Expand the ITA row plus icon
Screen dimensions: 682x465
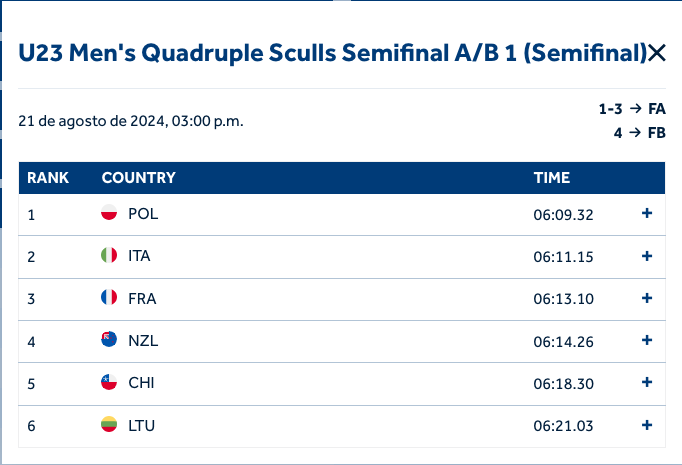point(647,256)
